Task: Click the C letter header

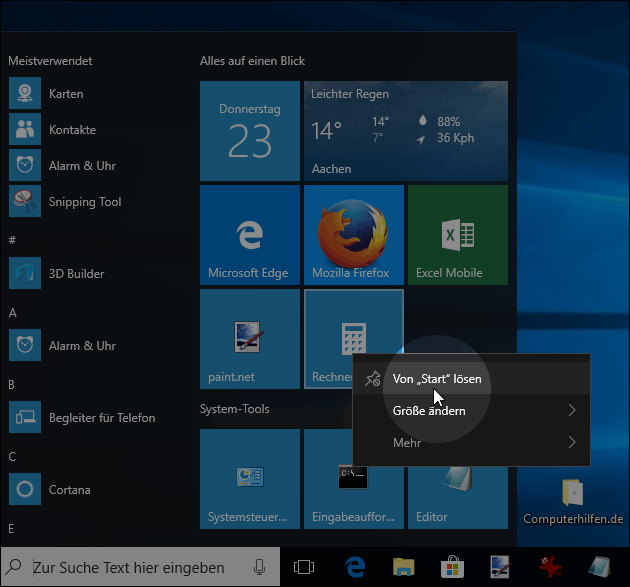Action: click(x=12, y=456)
